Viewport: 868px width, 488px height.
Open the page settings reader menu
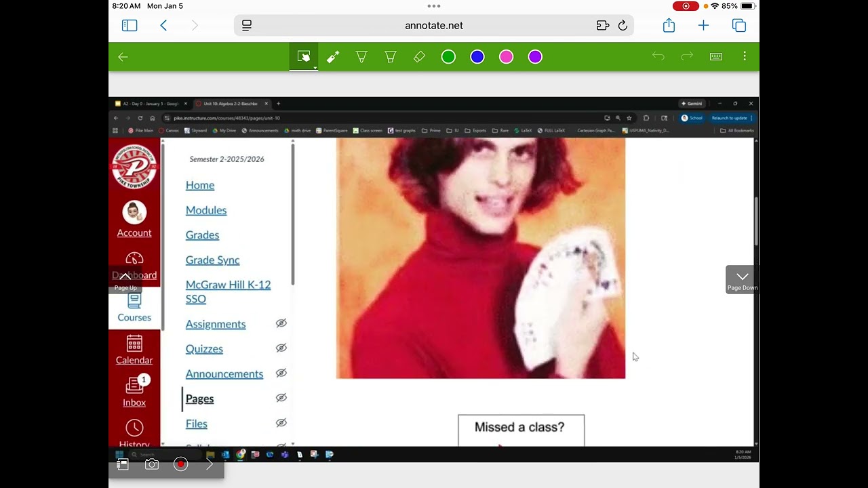point(247,26)
